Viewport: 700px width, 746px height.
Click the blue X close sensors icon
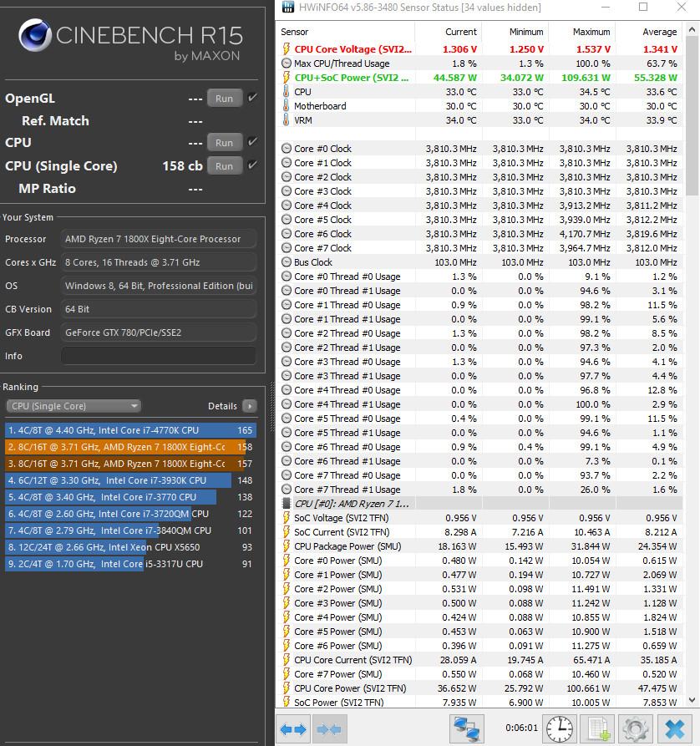click(674, 728)
